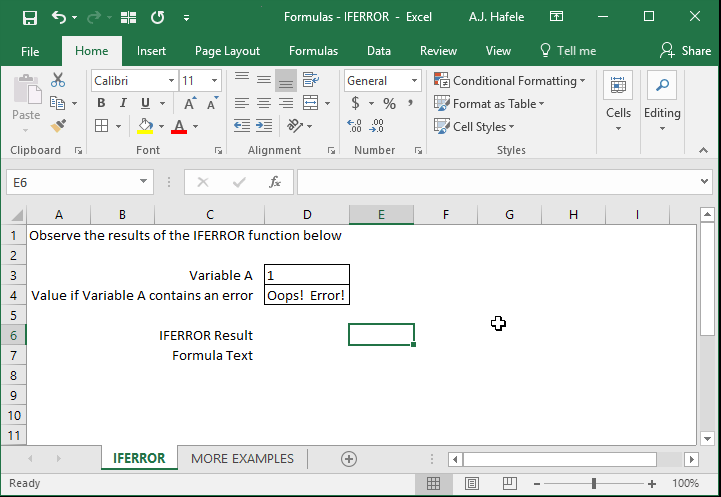Image resolution: width=721 pixels, height=497 pixels.
Task: Toggle Middle Align
Action: point(264,80)
